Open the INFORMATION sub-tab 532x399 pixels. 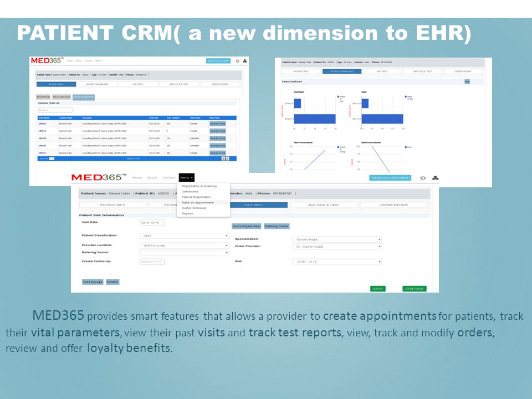click(43, 97)
